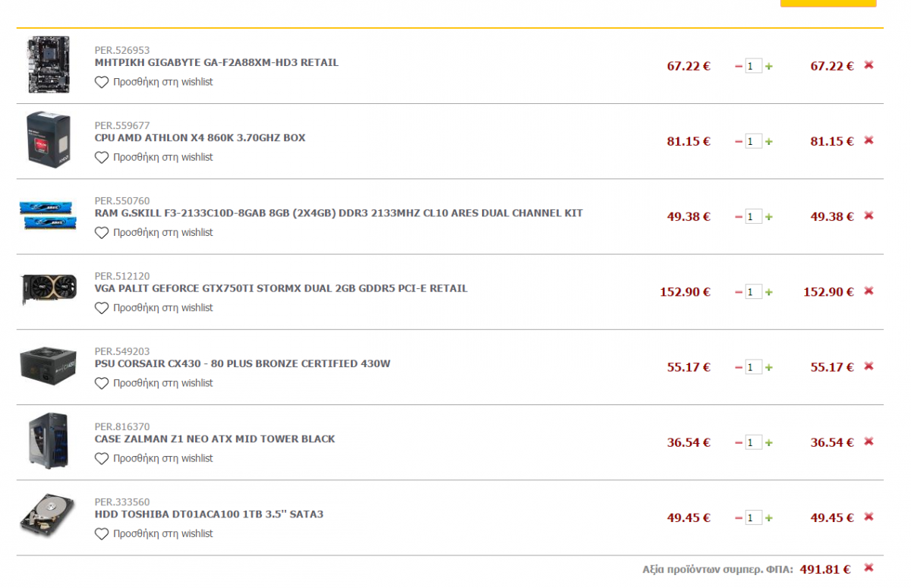Delete Toshiba 1TB HDD row with red X
This screenshot has width=911, height=588.
pyautogui.click(x=868, y=517)
